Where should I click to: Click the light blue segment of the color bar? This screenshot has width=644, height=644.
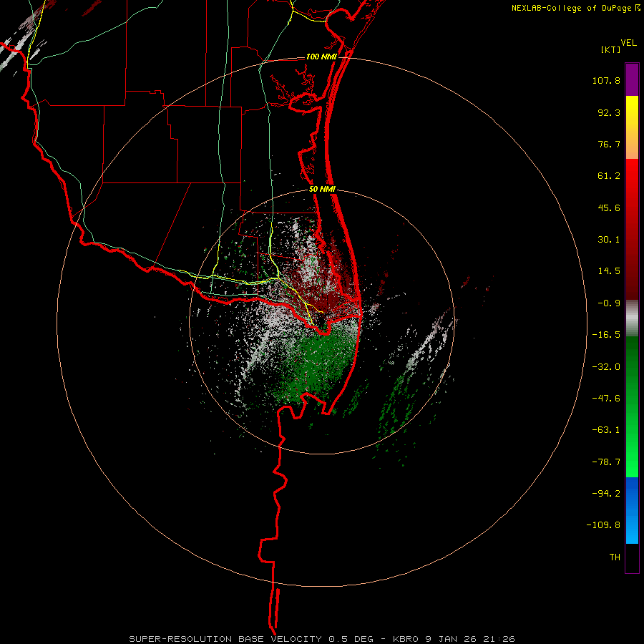[632, 526]
